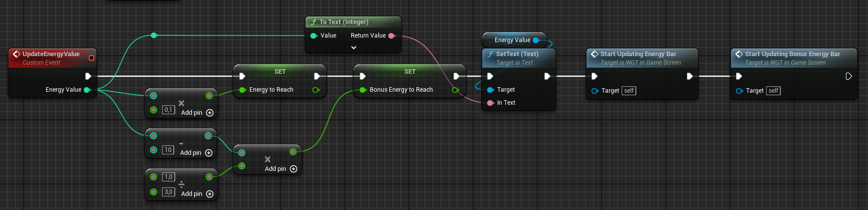Click the Value input pin on To Text
Image resolution: width=868 pixels, height=210 pixels.
click(314, 36)
